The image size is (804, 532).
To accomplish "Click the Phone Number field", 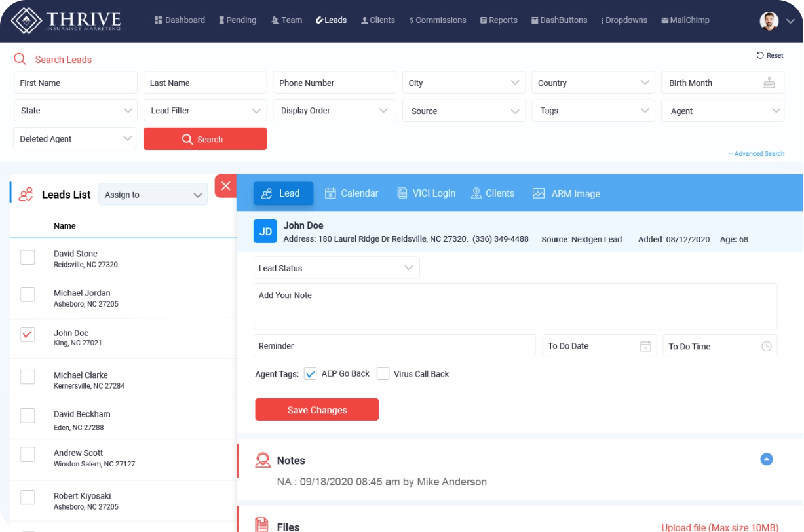I will 334,83.
